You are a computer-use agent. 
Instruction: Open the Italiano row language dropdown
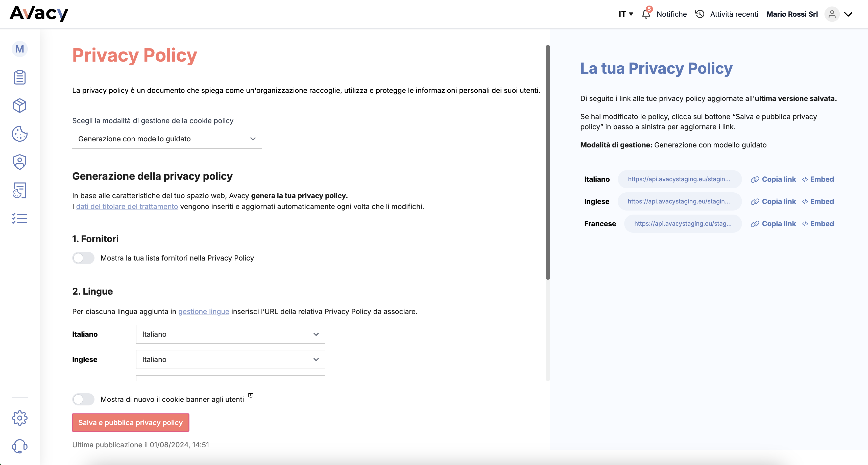click(230, 334)
